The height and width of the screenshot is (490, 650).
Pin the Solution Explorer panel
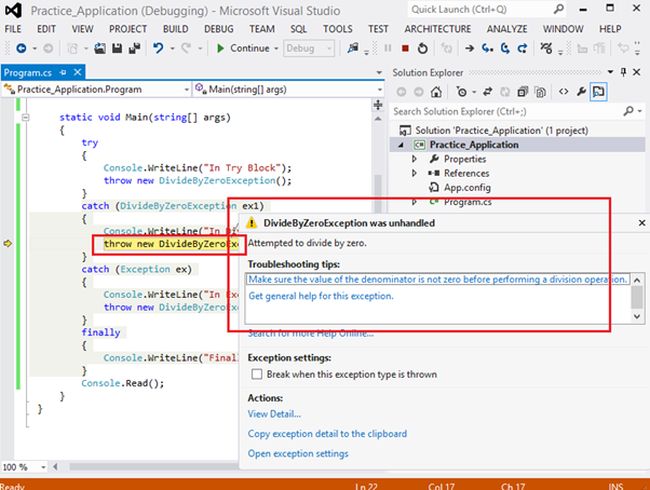click(625, 73)
